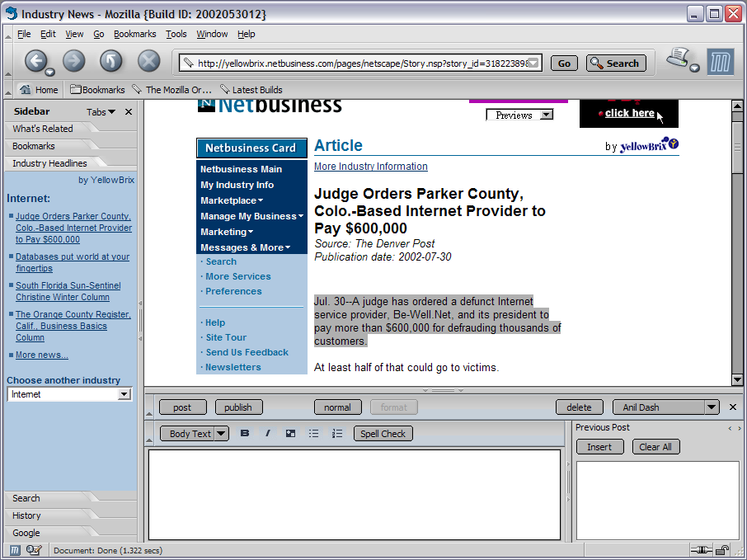Click the More news... link
Screen dimensions: 747x560
click(42, 355)
